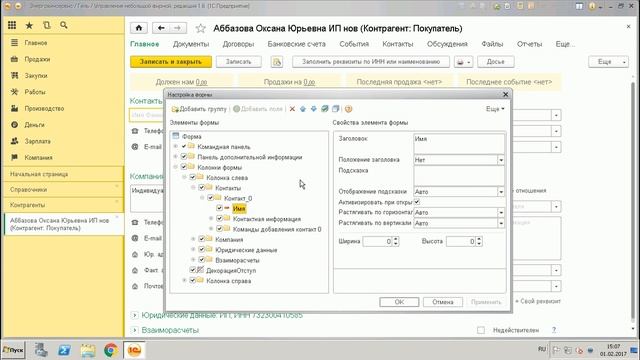
Task: Click Высота stepper arrows
Action: coord(479,242)
